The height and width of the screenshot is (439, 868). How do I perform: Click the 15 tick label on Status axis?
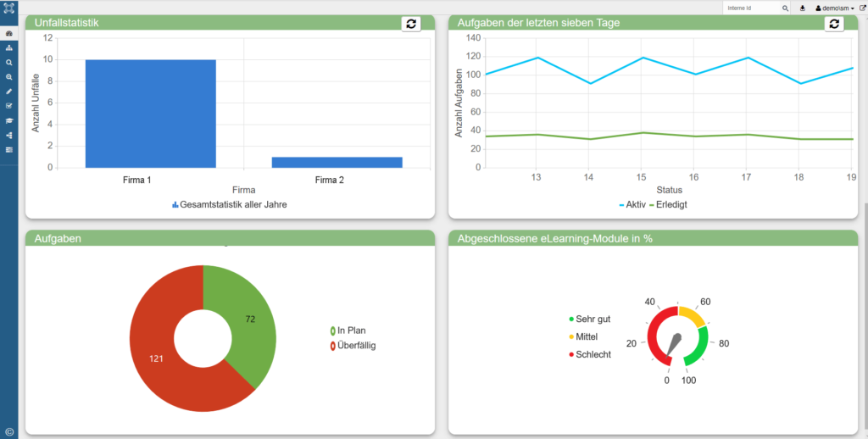coord(641,178)
